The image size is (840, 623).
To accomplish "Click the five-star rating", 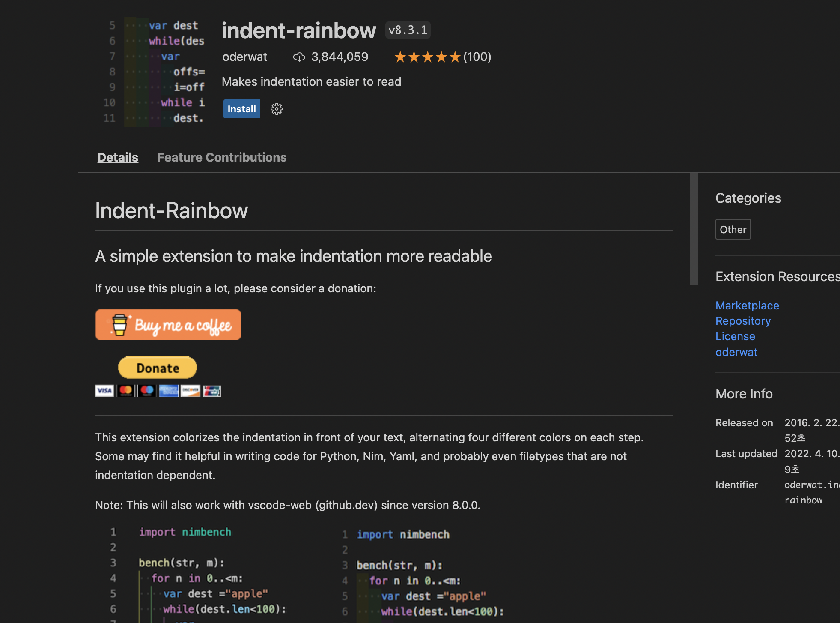I will pos(427,57).
